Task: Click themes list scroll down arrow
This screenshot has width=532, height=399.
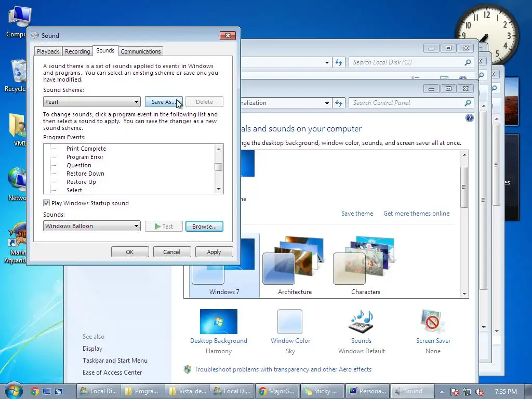Action: pyautogui.click(x=464, y=294)
